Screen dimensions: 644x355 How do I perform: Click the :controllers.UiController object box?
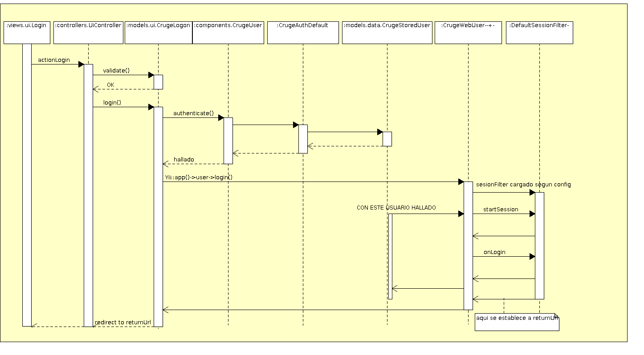(88, 32)
